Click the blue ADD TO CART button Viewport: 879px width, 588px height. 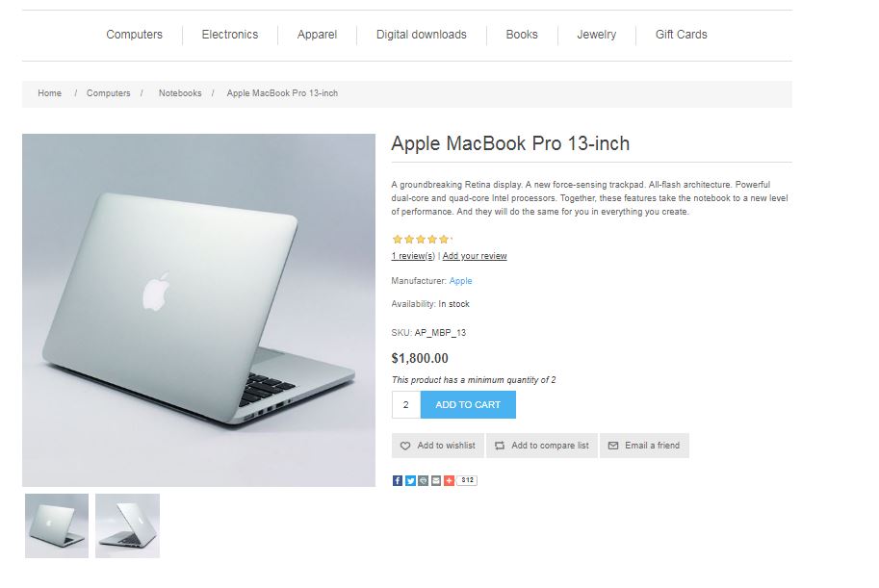click(x=468, y=405)
